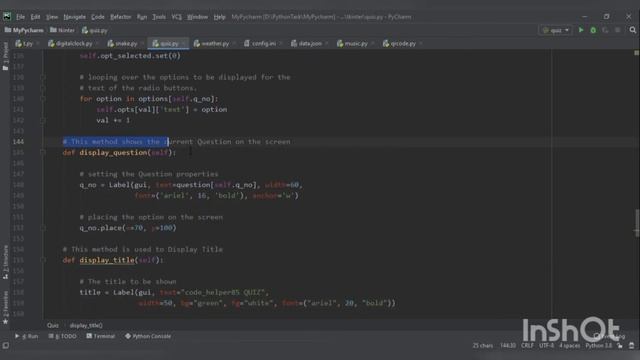Screen dimensions: 640x360
Task: Open the Terminal tool window
Action: 100,336
